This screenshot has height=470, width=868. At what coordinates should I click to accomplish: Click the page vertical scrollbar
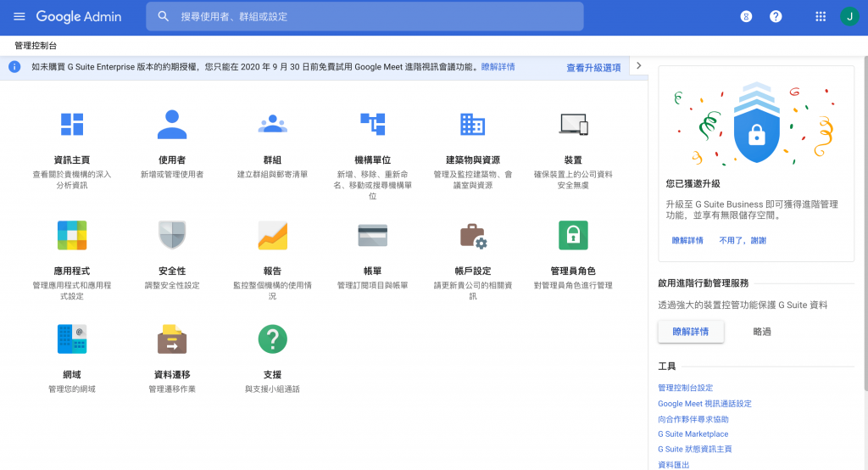865,221
